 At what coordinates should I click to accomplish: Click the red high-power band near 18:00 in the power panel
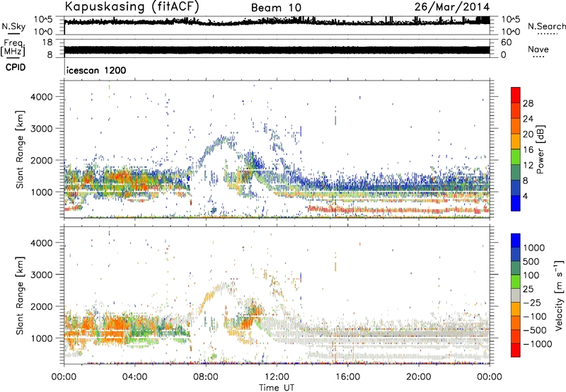point(399,209)
